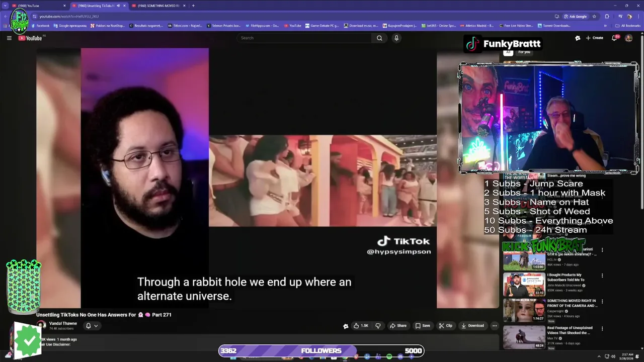
Task: Open the FileHippo bookmark
Action: pos(262,26)
